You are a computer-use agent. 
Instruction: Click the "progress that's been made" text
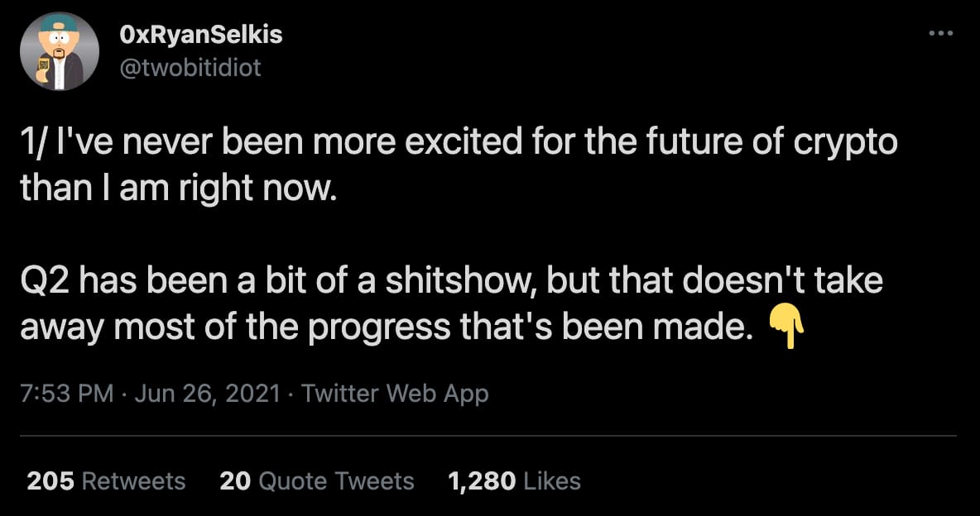click(x=530, y=327)
